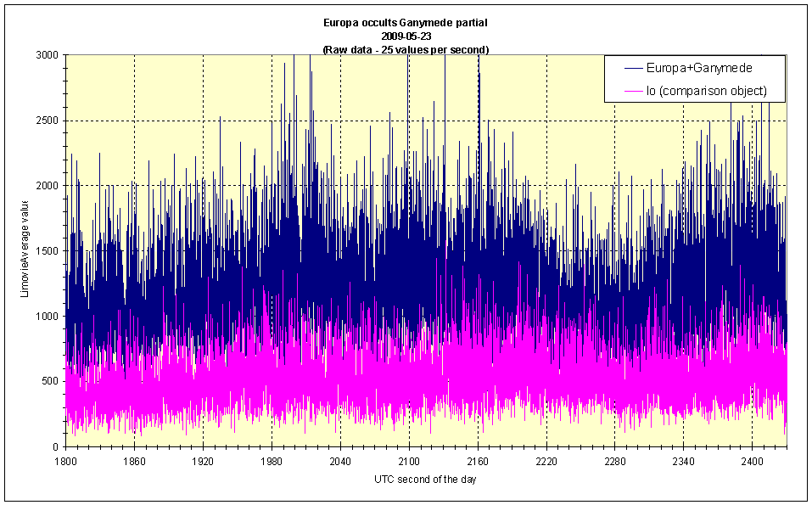Click the x-axis label '1800'
812x505 pixels.
point(66,461)
